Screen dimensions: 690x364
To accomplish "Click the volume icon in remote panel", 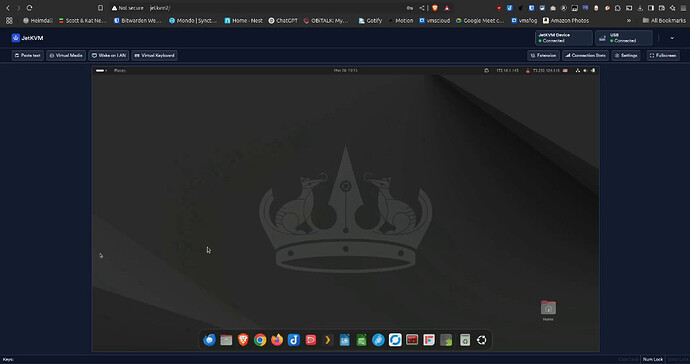I will point(585,70).
